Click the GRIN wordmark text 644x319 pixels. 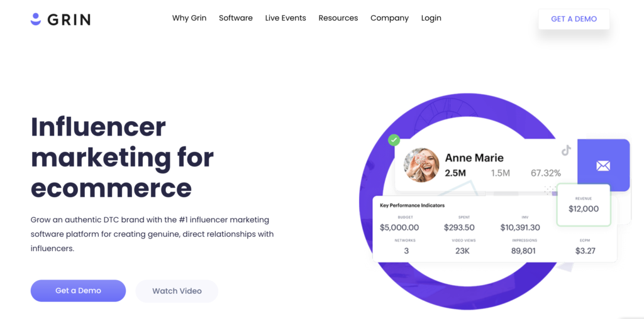69,19
